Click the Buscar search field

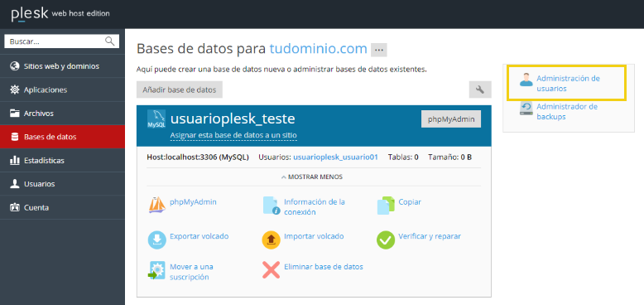click(61, 41)
